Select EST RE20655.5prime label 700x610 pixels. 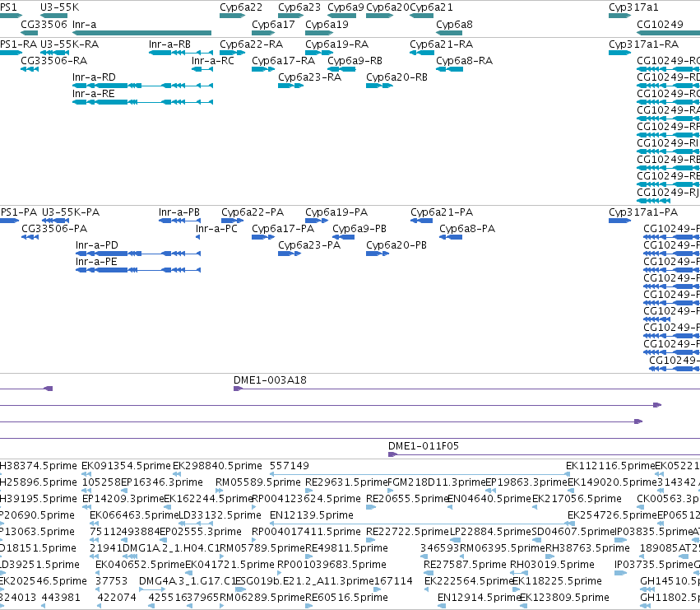click(406, 499)
